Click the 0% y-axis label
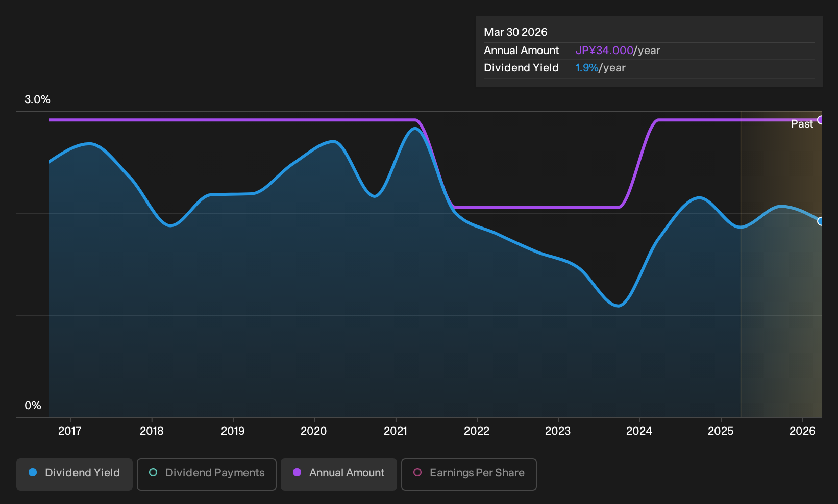The width and height of the screenshot is (838, 504). [33, 406]
